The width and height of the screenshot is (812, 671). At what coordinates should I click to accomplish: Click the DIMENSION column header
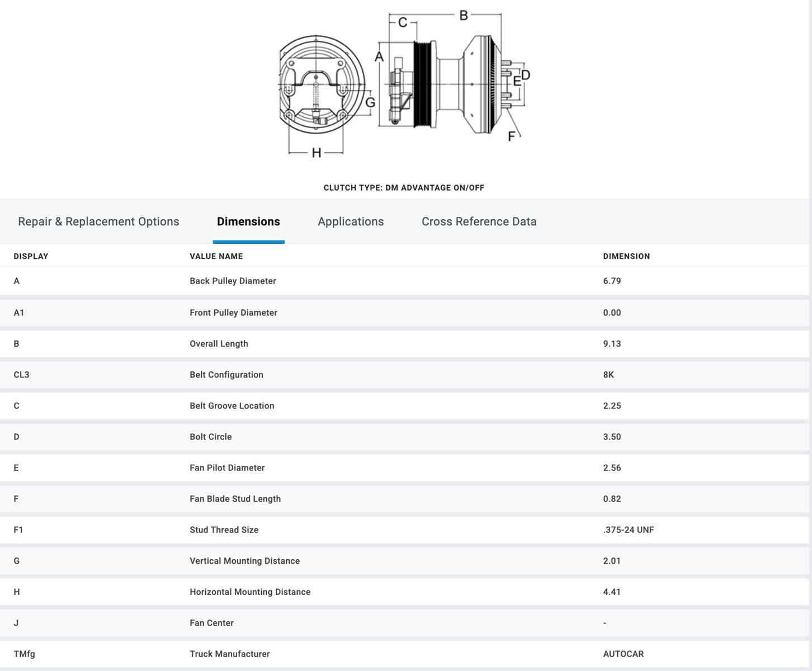[626, 256]
